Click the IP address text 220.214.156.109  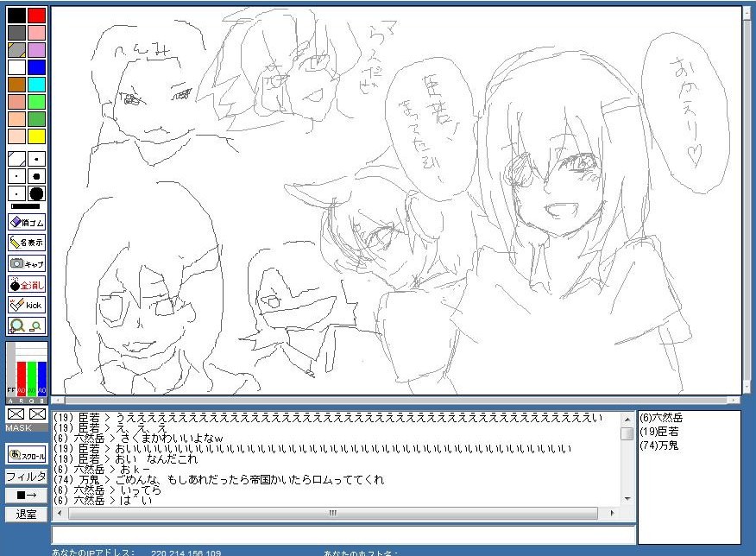coord(186,553)
